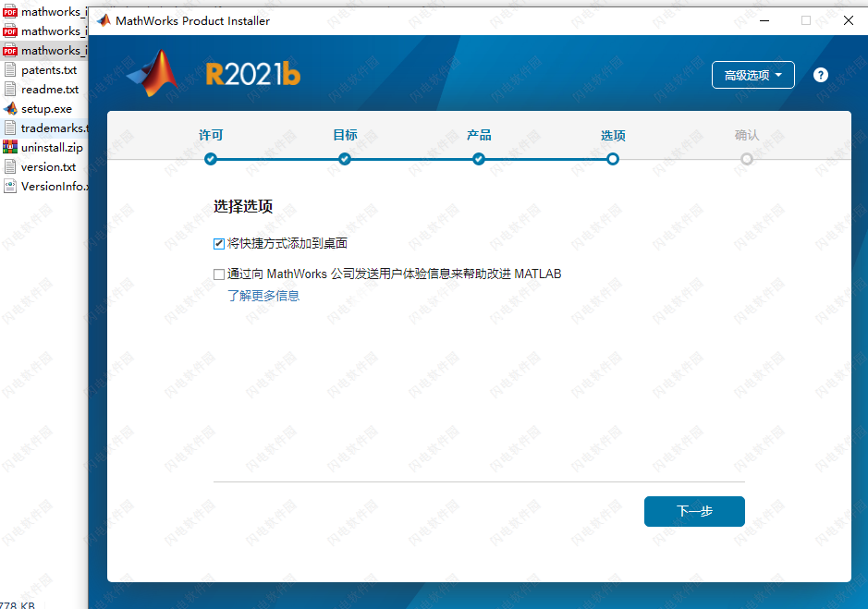The height and width of the screenshot is (609, 868).
Task: Click the 下一步 button
Action: 694,511
